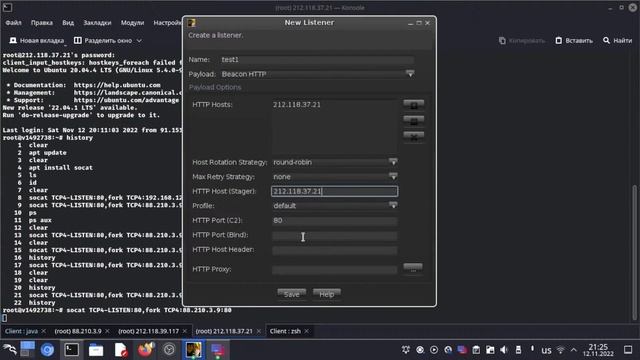
Task: Expand the Payload Beacon HTTP dropdown
Action: pyautogui.click(x=410, y=74)
